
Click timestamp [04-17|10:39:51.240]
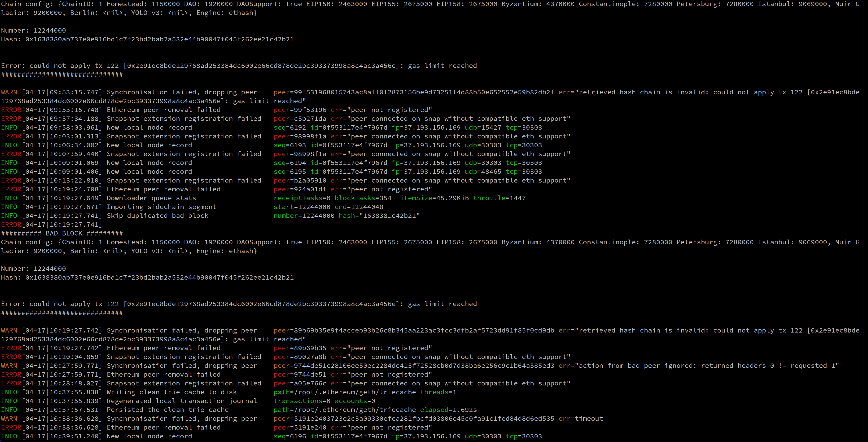pyautogui.click(x=62, y=436)
